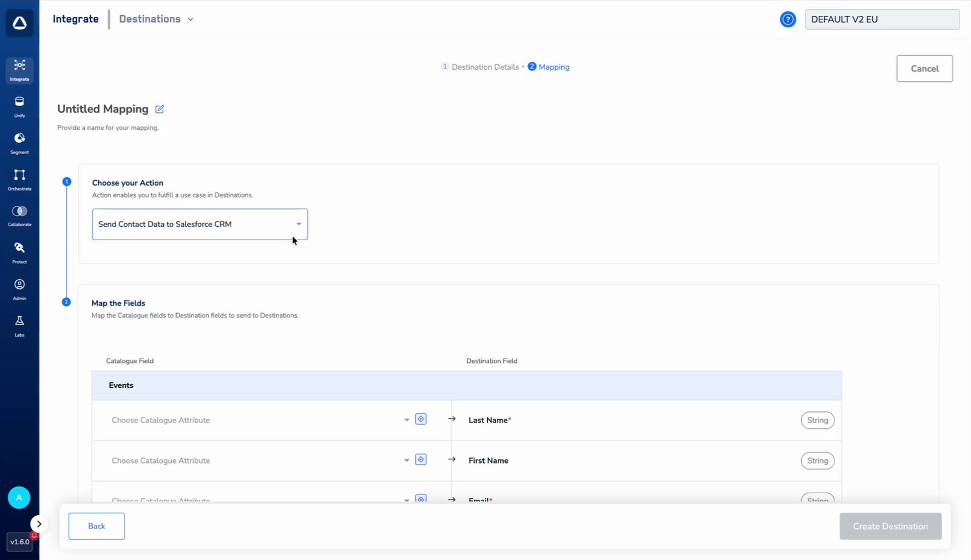
Task: Select the Mapping step
Action: point(549,67)
